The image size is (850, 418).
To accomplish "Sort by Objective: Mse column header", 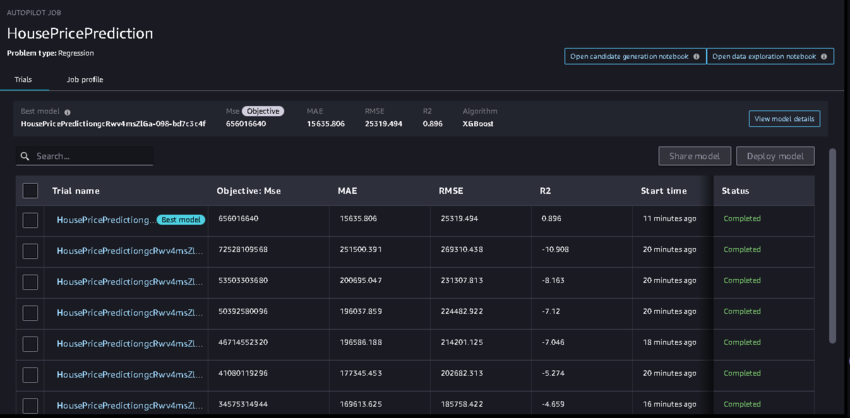I will coord(248,191).
